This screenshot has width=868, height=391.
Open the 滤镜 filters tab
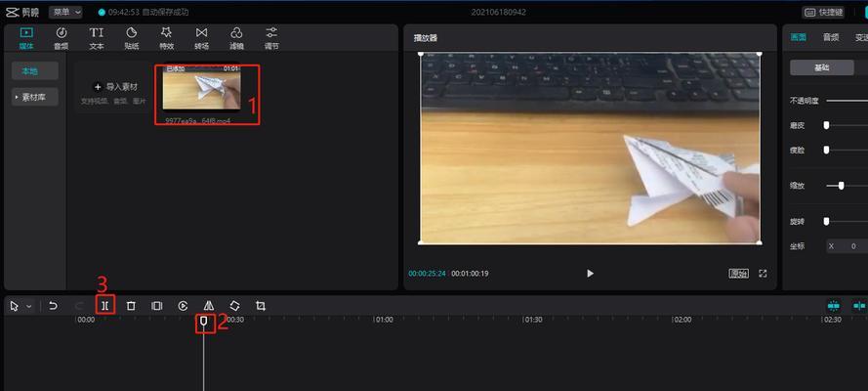coord(236,38)
